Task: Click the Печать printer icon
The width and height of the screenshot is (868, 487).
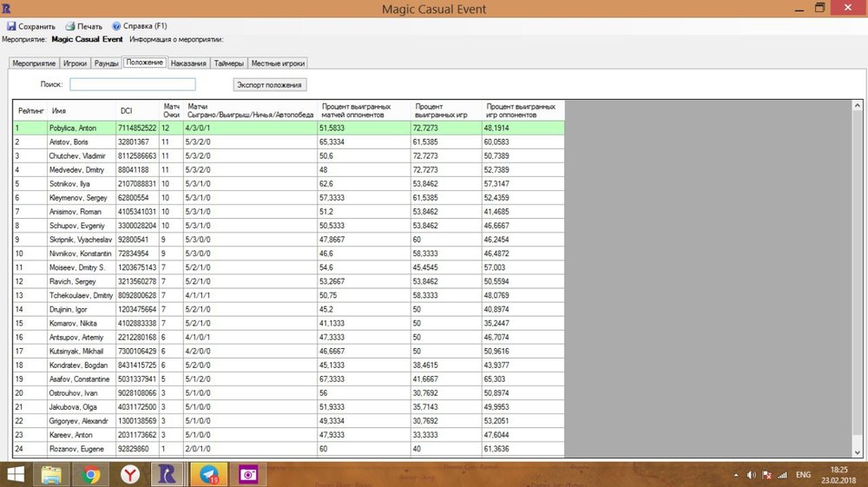Action: click(70, 27)
